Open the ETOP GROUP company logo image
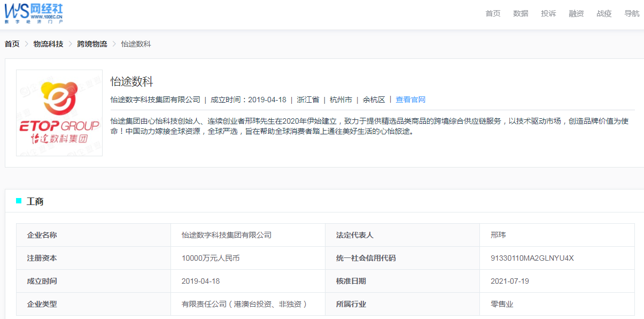The height and width of the screenshot is (319, 644). (59, 113)
